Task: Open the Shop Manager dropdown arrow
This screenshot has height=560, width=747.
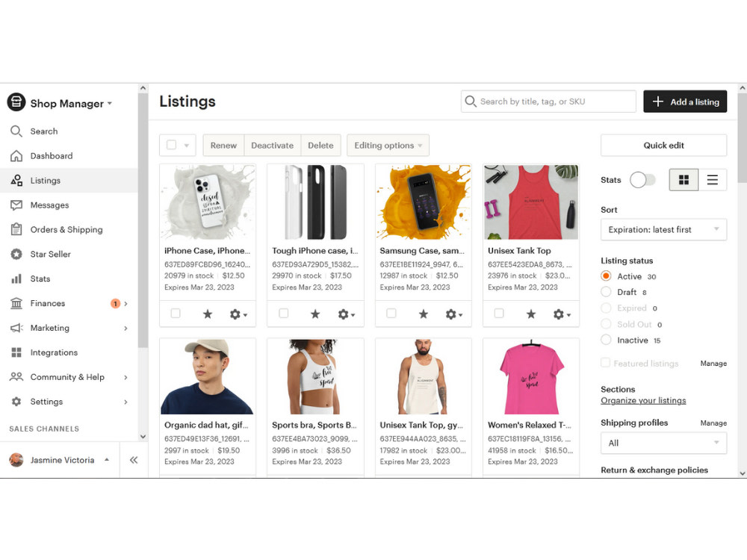Action: [110, 103]
